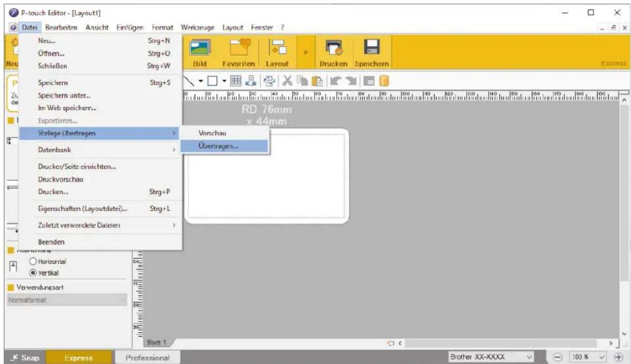This screenshot has width=631, height=364.
Task: Expand Zuletzt verwendete Dateien submenu
Action: pos(101,226)
